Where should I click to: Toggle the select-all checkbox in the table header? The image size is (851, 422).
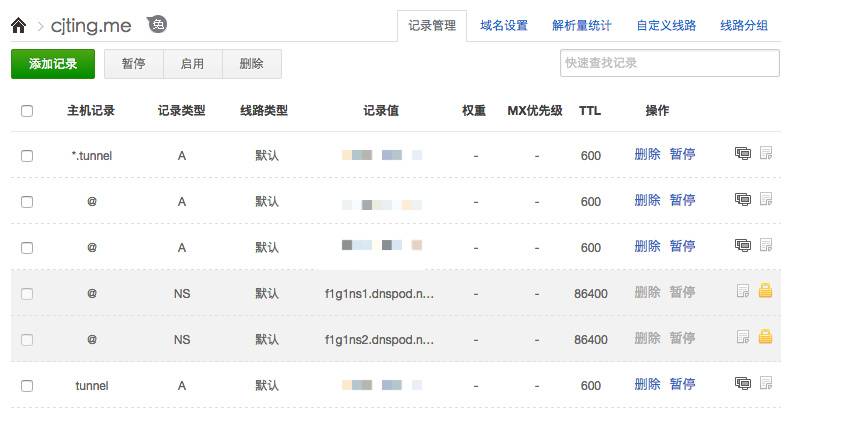point(27,111)
